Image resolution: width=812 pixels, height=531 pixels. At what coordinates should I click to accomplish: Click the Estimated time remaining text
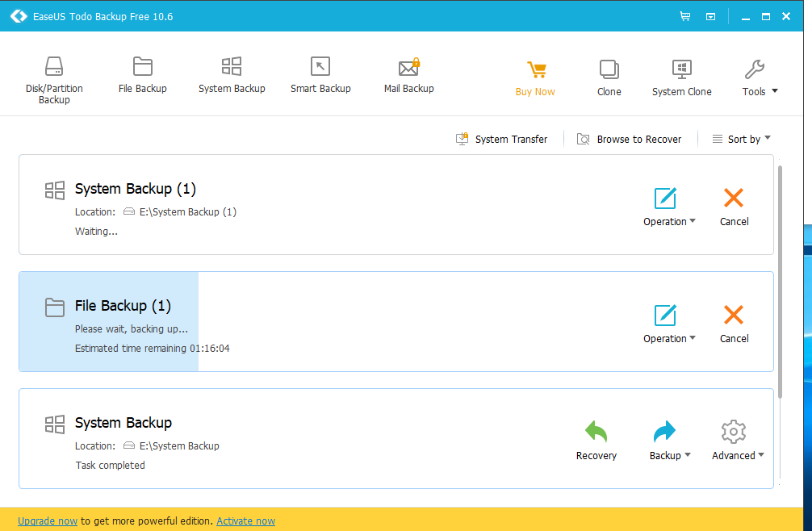pos(153,349)
